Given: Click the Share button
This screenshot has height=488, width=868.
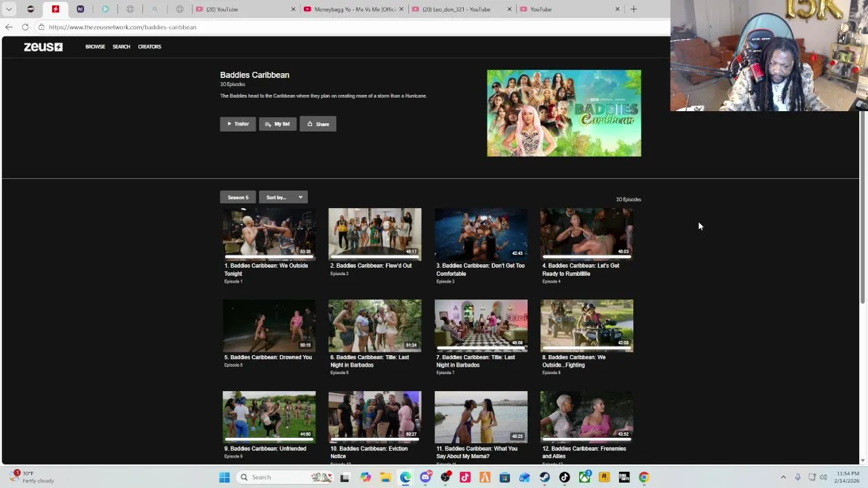Looking at the screenshot, I should tap(318, 124).
